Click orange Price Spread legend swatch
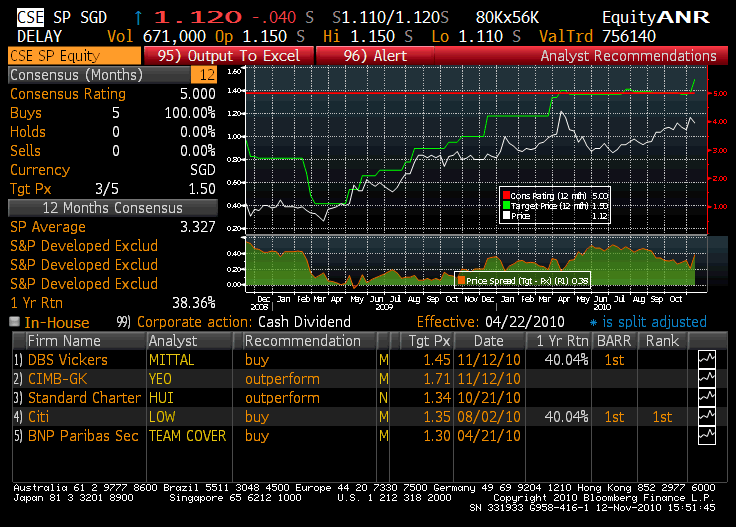This screenshot has width=736, height=527. point(461,280)
